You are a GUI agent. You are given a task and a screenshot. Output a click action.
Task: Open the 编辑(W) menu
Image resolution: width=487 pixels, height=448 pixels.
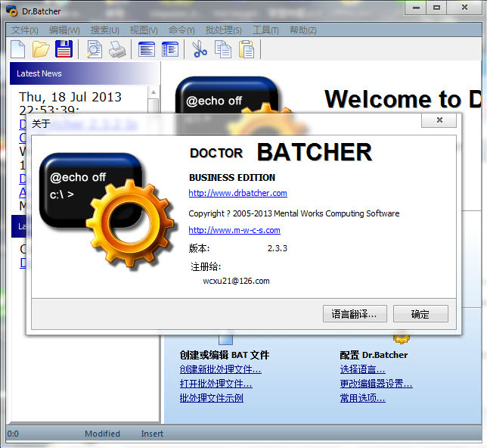64,30
